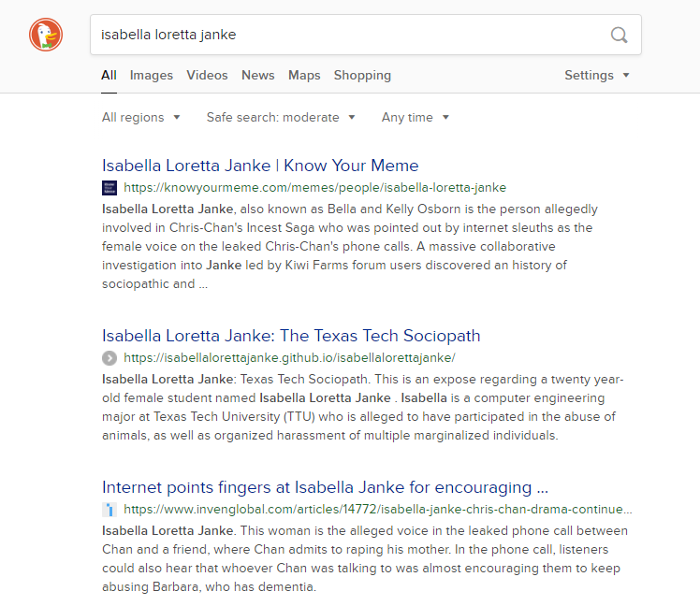Select the All tab

click(109, 75)
